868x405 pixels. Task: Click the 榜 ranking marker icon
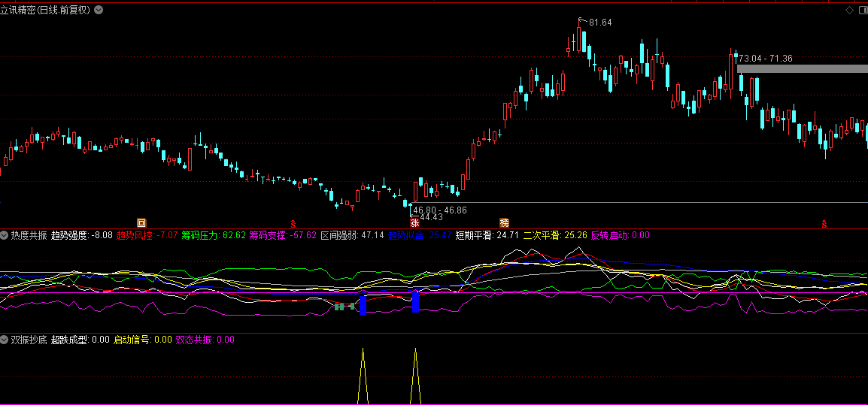pyautogui.click(x=504, y=223)
